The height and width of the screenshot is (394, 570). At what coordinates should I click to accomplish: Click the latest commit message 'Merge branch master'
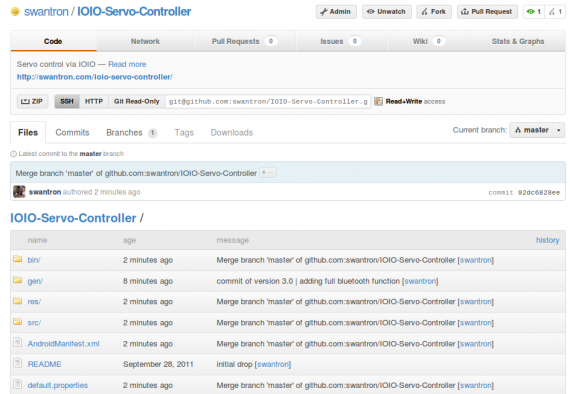coord(136,173)
